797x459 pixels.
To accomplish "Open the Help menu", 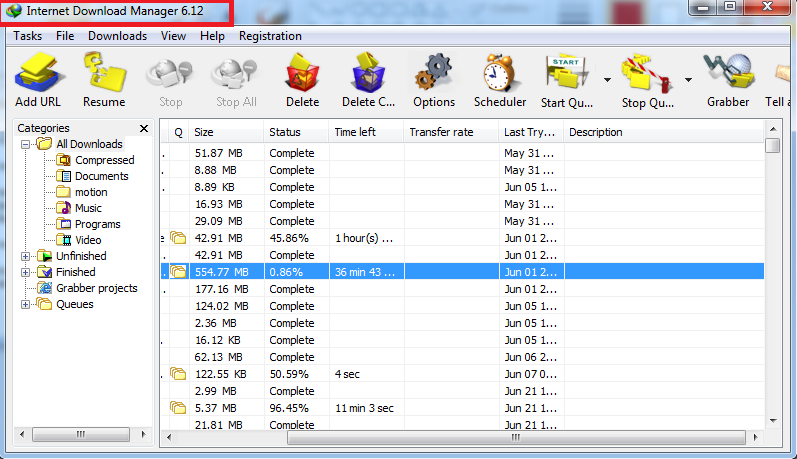I will [212, 36].
